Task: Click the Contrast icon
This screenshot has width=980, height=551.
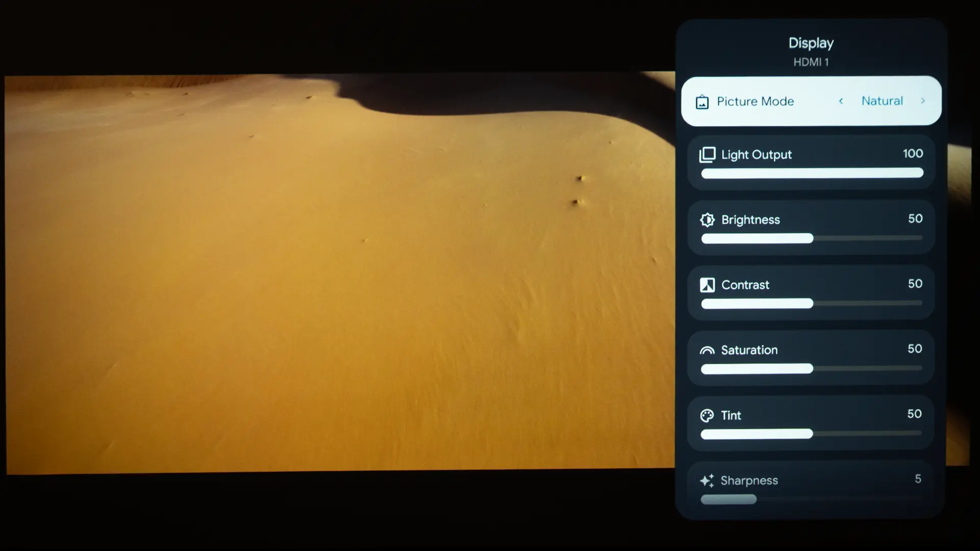Action: (x=707, y=285)
